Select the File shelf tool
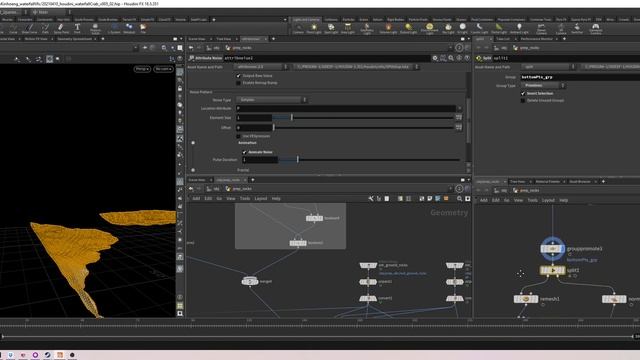The image size is (640, 360). pyautogui.click(x=143, y=28)
